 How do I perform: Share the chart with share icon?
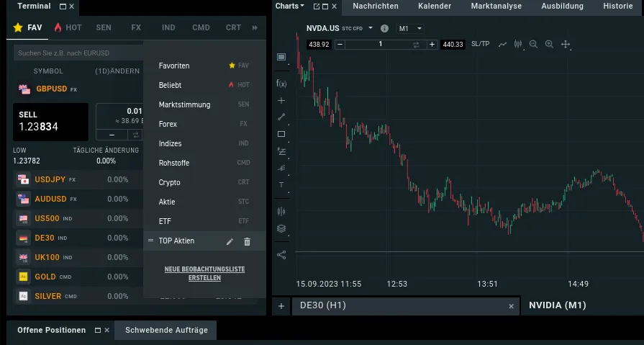tap(281, 255)
